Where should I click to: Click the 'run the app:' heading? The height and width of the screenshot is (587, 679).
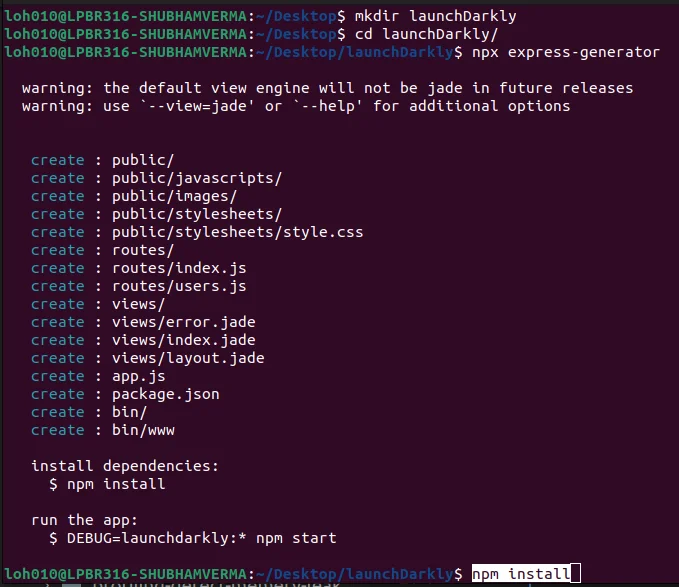(84, 520)
